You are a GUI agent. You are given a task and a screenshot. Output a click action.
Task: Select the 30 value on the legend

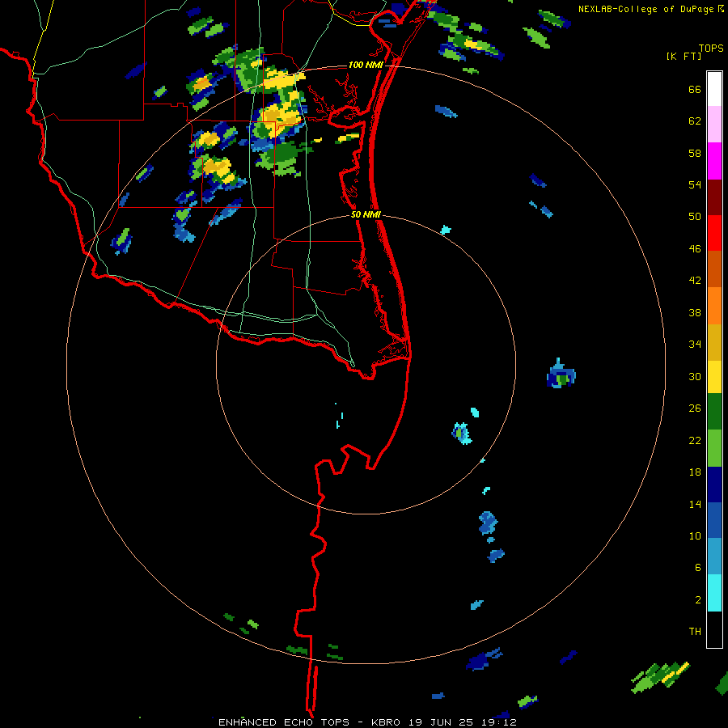coord(695,376)
